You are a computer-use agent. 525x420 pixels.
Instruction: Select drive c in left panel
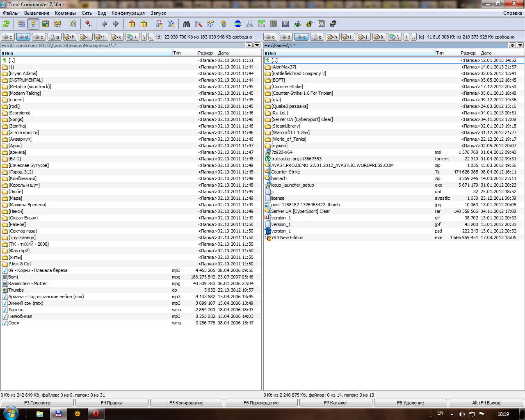[x=7, y=37]
